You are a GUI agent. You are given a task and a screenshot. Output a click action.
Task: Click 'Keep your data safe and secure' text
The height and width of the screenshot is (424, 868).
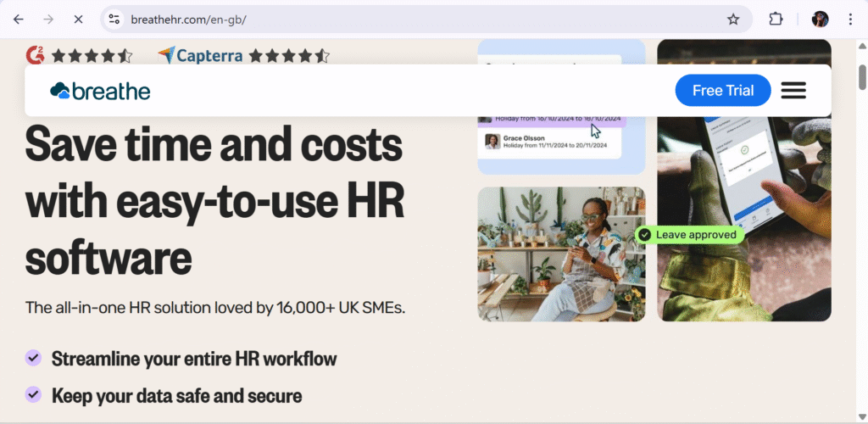[x=176, y=396]
